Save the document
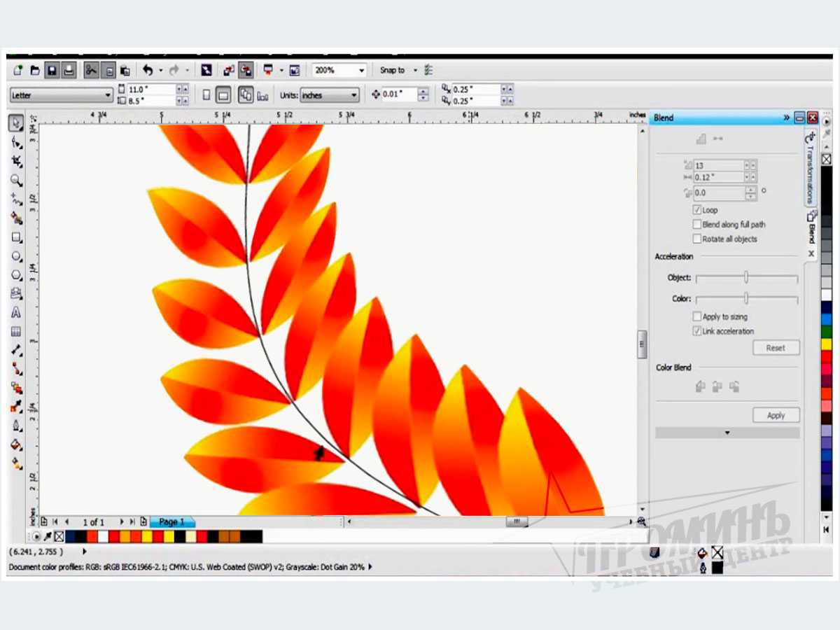Image resolution: width=840 pixels, height=630 pixels. coord(52,70)
